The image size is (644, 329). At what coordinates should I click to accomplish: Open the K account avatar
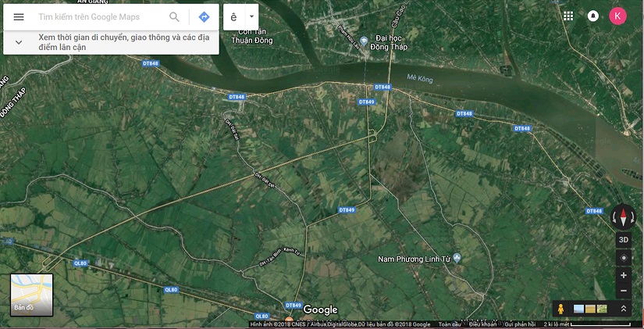point(617,16)
